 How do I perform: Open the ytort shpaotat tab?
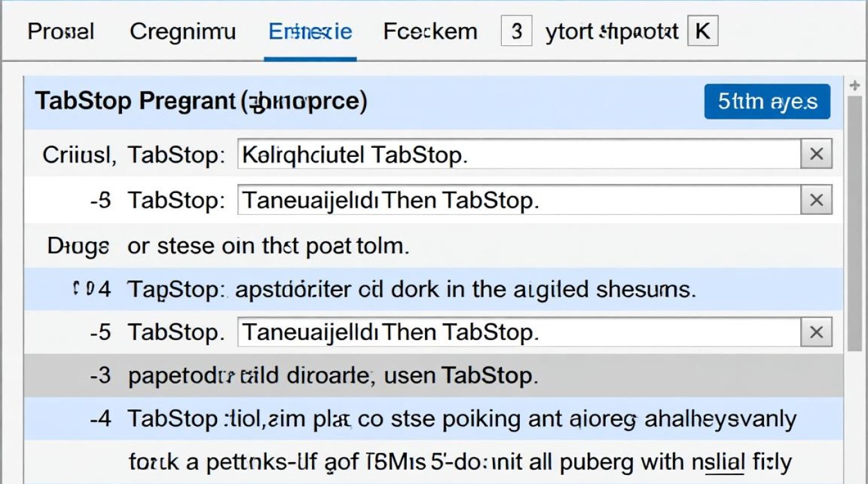coord(612,31)
